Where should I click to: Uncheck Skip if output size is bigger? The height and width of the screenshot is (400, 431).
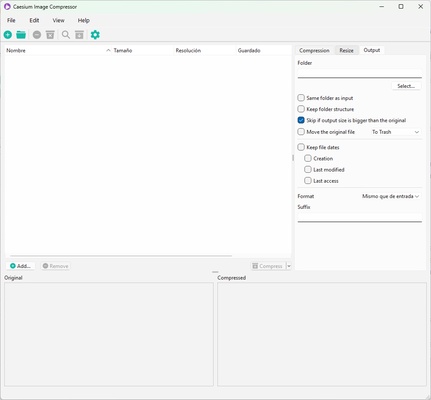pos(301,120)
